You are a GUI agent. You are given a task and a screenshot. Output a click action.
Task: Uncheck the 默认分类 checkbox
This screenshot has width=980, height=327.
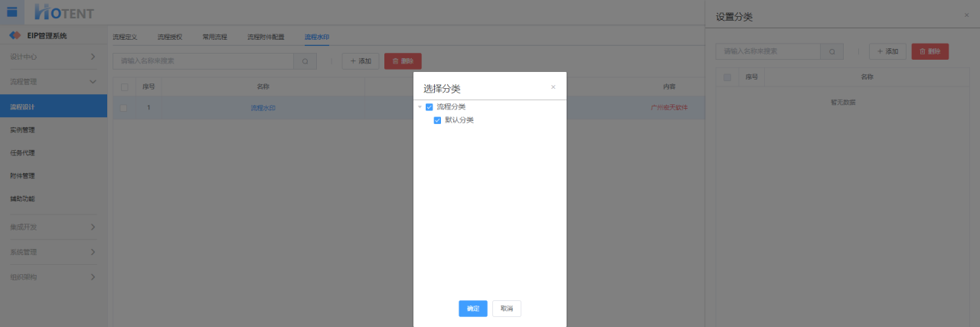coord(438,120)
